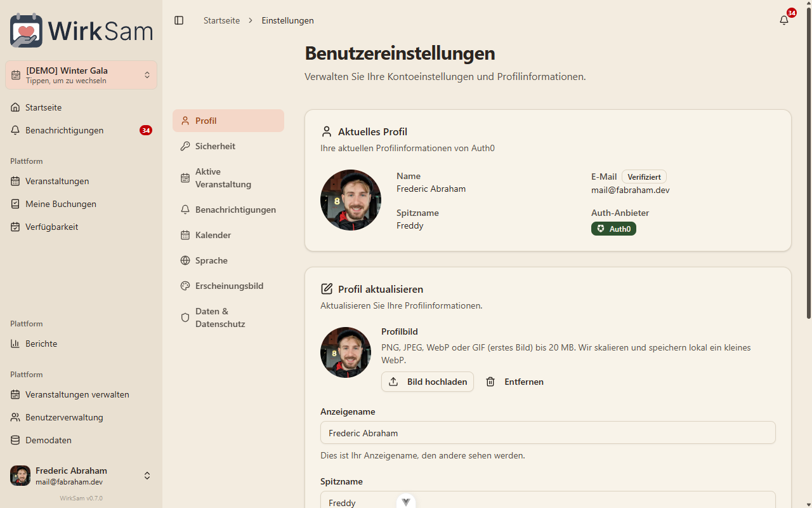Click the Daten & Datenschutz shield icon

pyautogui.click(x=185, y=317)
